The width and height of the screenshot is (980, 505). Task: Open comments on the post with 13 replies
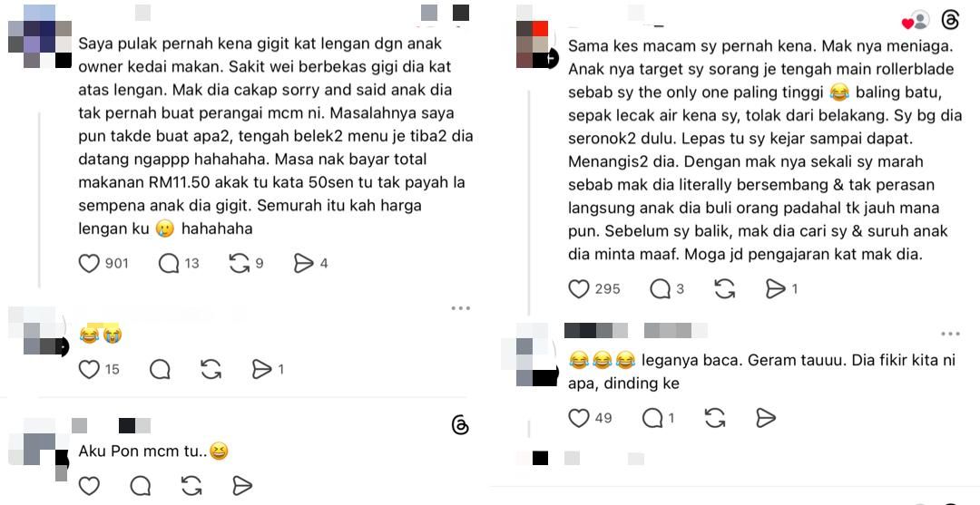[169, 264]
